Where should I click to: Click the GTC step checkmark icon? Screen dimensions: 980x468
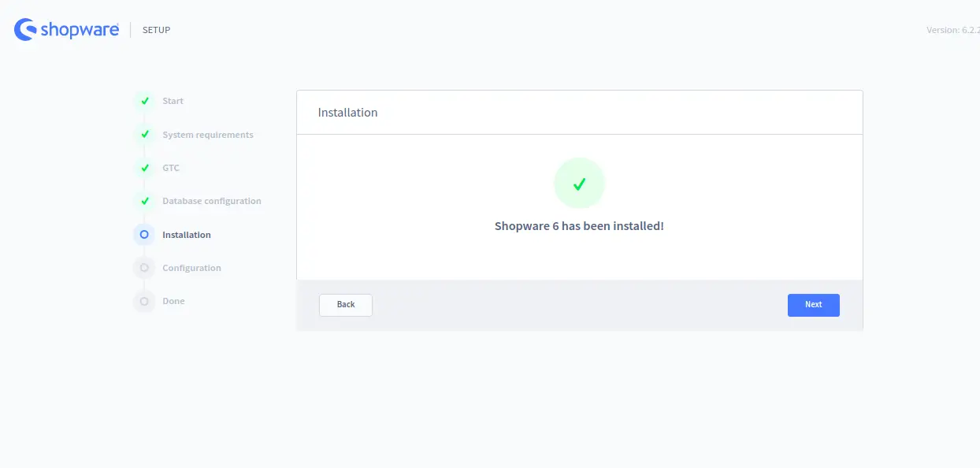144,168
